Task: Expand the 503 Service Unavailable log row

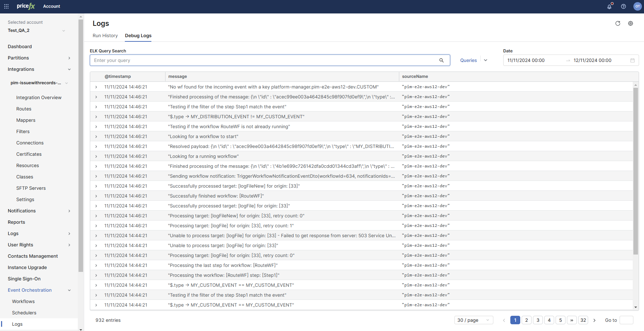Action: pyautogui.click(x=96, y=236)
